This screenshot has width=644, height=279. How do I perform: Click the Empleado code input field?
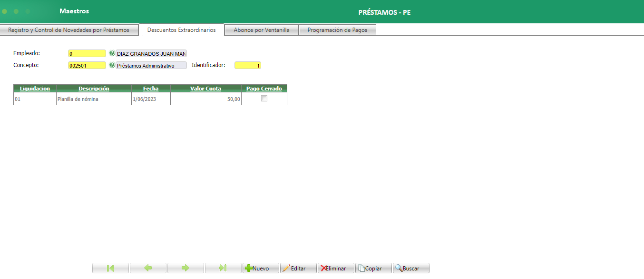click(87, 54)
